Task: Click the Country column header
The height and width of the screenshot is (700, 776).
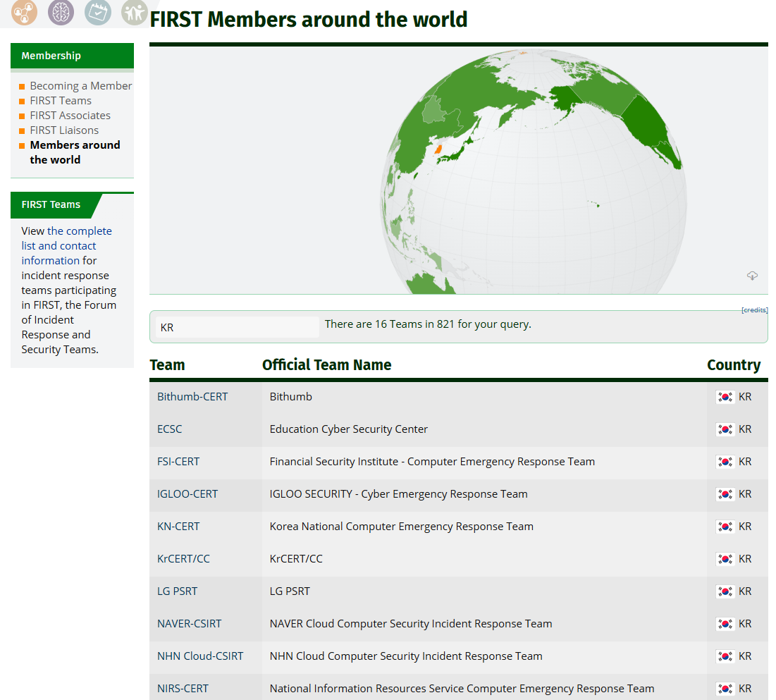Action: (734, 365)
